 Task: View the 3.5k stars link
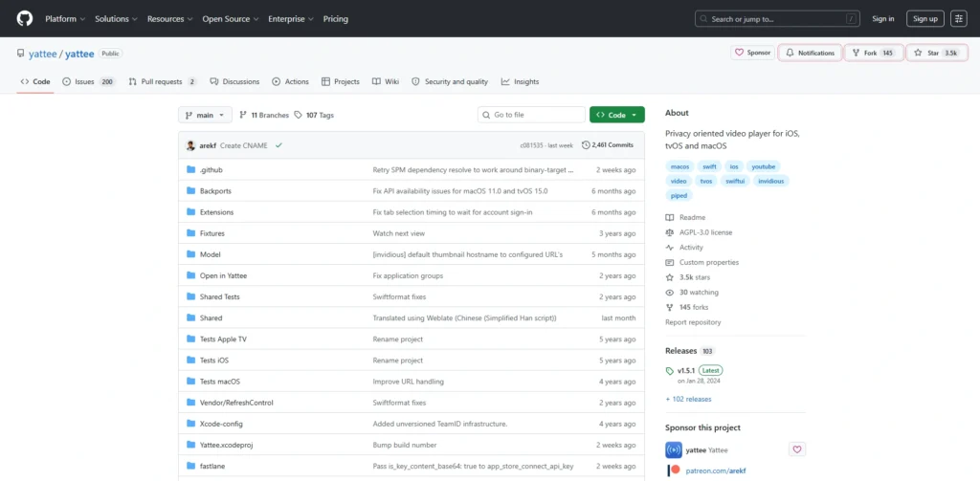point(687,277)
